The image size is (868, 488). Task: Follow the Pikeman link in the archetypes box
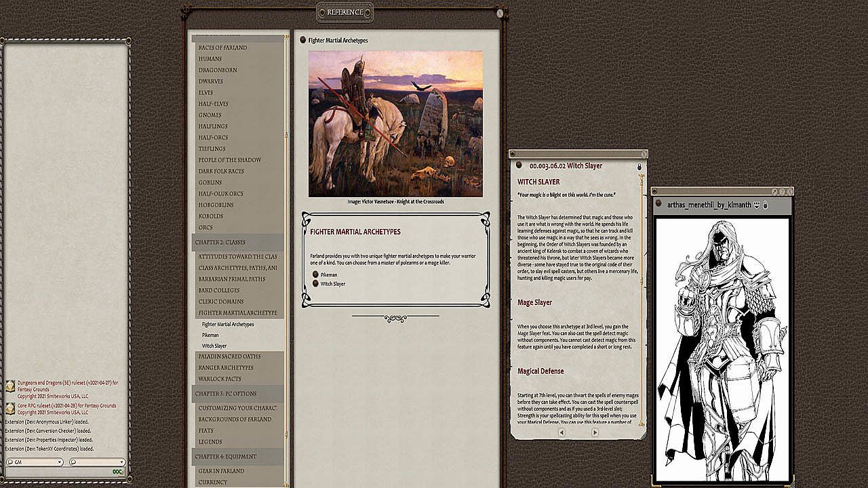coord(329,274)
